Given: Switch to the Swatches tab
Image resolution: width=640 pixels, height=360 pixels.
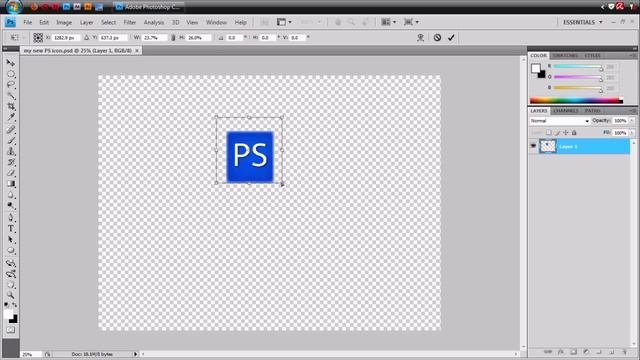Looking at the screenshot, I should tap(565, 56).
